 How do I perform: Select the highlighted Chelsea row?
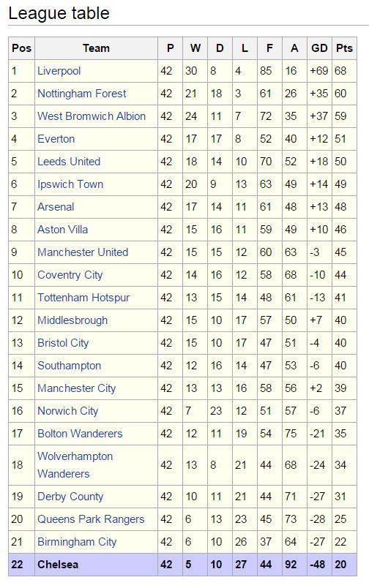[x=182, y=565]
